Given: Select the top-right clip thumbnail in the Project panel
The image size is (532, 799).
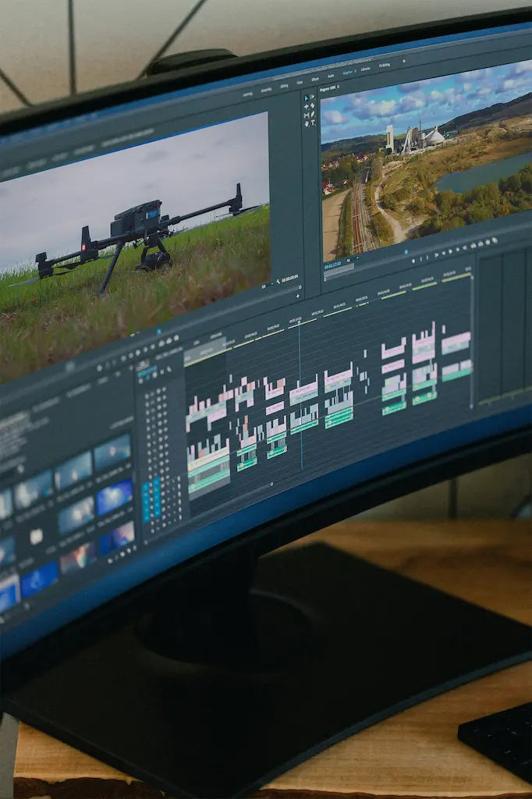Looking at the screenshot, I should click(x=112, y=452).
